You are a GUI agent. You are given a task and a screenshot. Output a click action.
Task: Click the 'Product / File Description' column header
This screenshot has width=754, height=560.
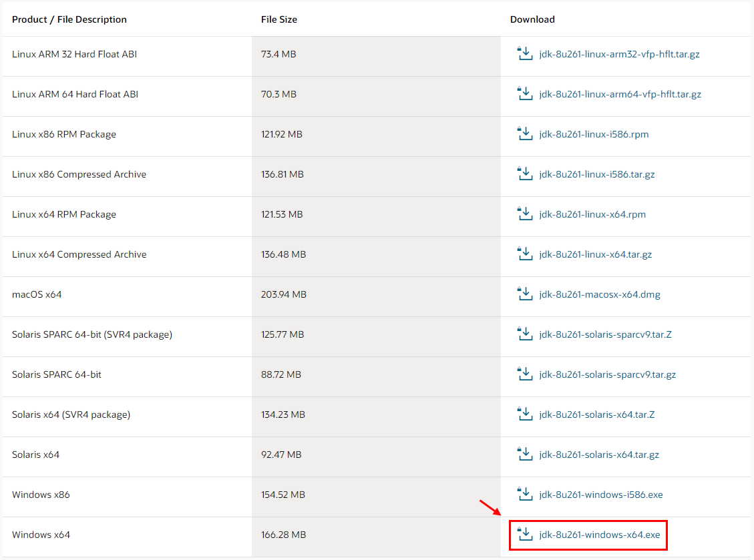[69, 19]
